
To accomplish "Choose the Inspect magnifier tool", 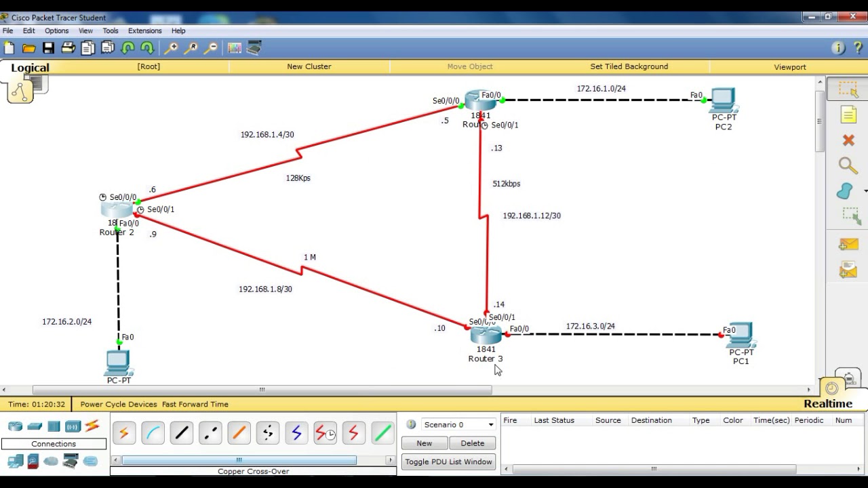I will click(848, 166).
